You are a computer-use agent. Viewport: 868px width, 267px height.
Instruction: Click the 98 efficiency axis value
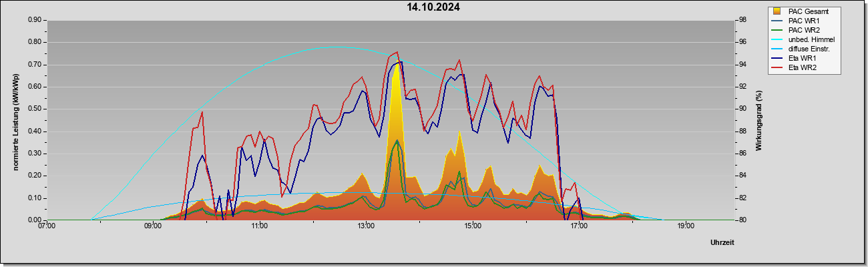click(x=743, y=20)
